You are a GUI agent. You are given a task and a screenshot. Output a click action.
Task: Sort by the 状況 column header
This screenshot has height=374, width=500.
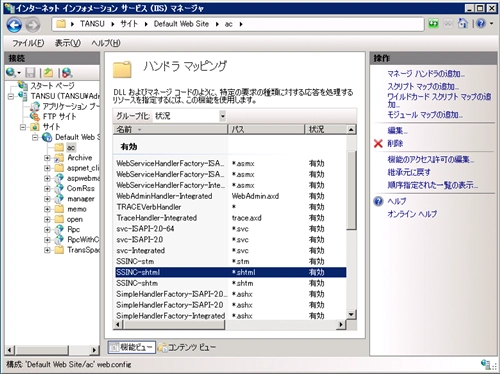326,129
